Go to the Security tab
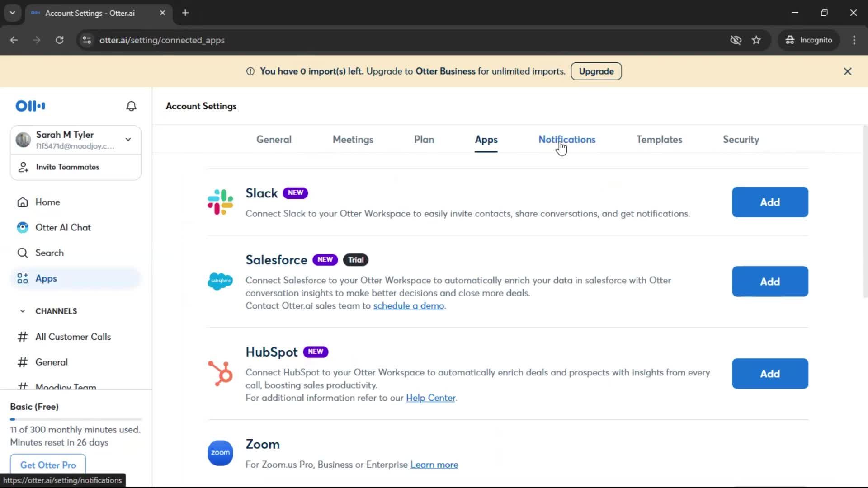 pyautogui.click(x=741, y=140)
